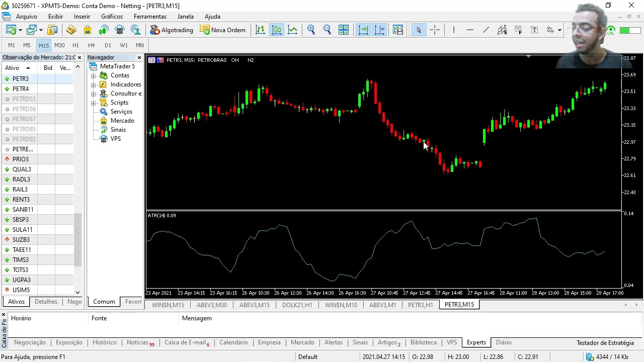Viewport: 644px width, 362px height.
Task: Open the new chart dropdown arrow
Action: [x=20, y=30]
